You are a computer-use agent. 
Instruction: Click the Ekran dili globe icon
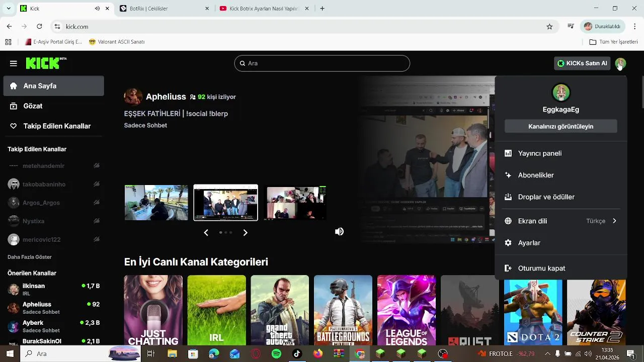(x=508, y=221)
